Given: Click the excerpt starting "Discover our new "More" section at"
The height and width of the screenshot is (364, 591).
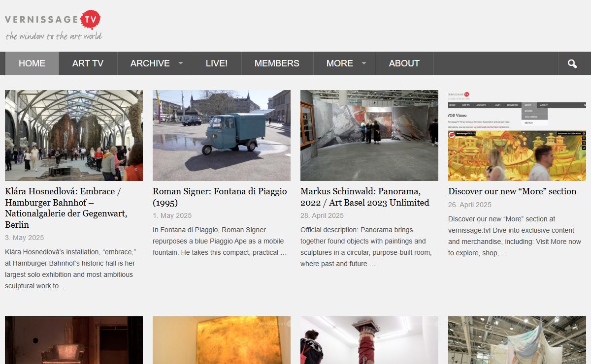Looking at the screenshot, I should point(515,236).
